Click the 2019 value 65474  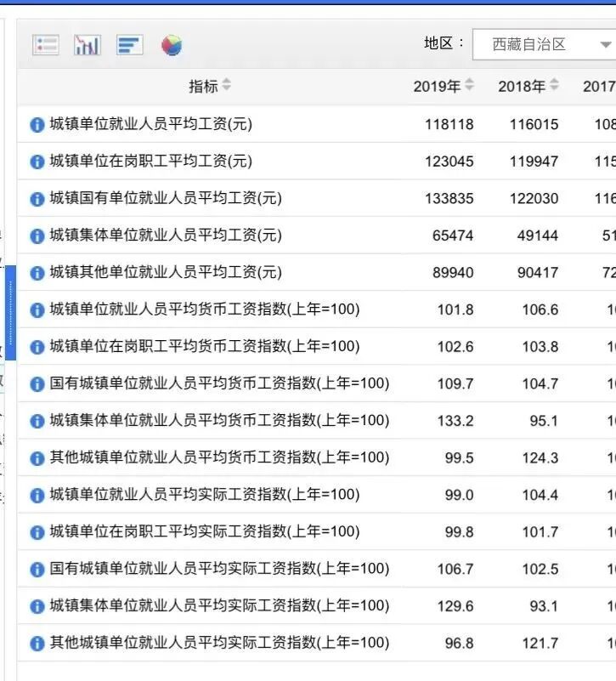click(x=453, y=236)
